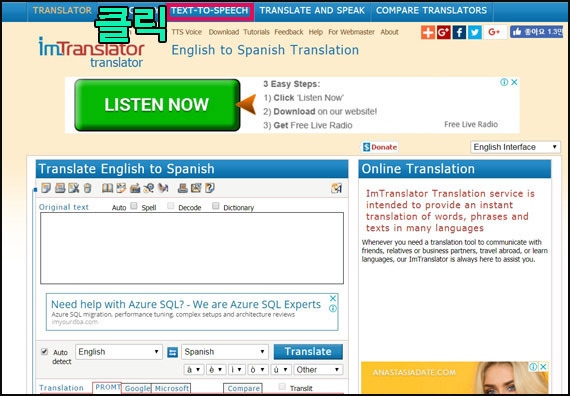
Task: Click the Facebook Like thumbs-up button
Action: point(536,32)
